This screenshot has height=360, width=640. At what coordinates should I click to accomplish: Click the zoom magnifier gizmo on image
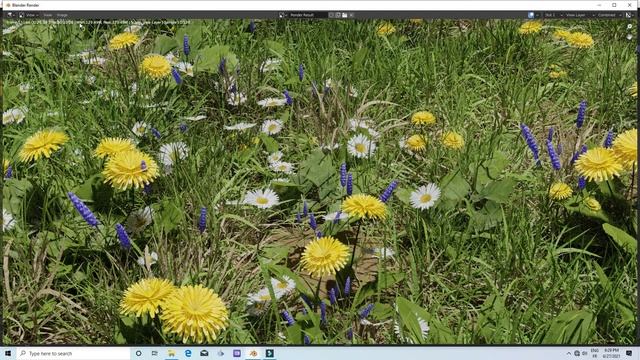tap(630, 26)
